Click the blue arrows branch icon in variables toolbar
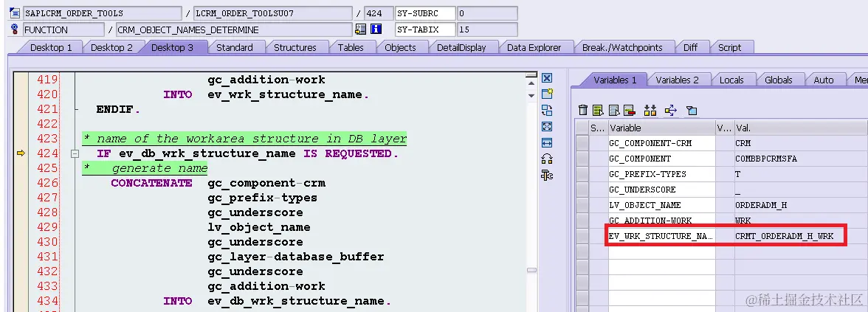Screen dimensions: 868x312 [x=670, y=110]
